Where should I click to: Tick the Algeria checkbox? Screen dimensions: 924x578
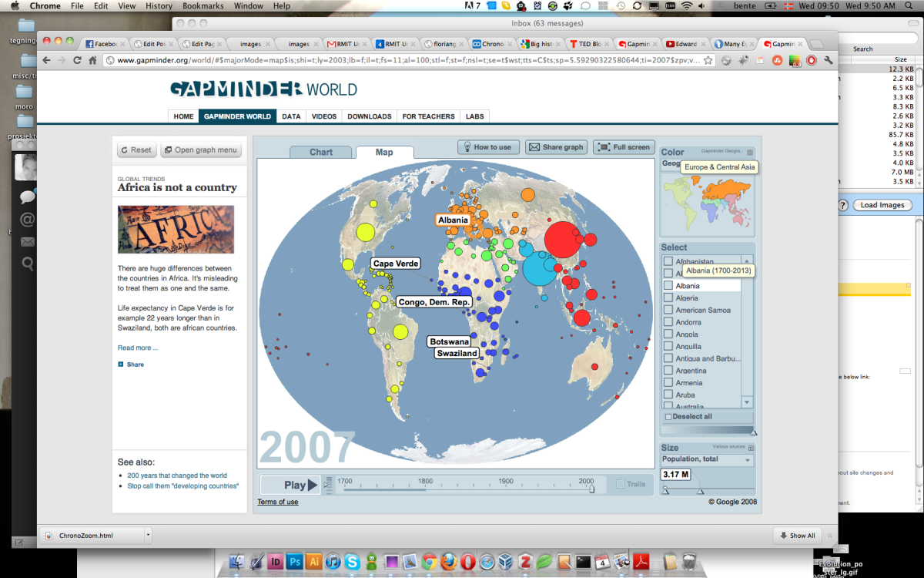coord(668,297)
